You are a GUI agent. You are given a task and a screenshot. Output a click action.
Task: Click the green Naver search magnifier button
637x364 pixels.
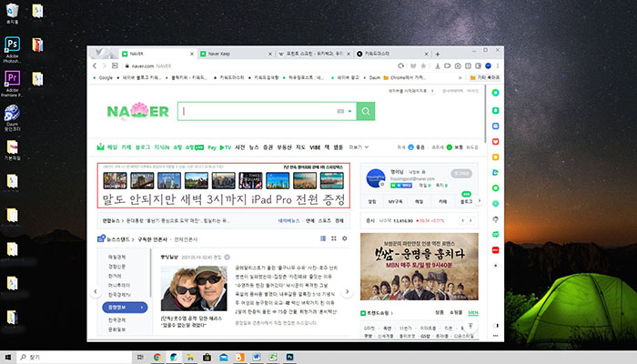[x=365, y=111]
